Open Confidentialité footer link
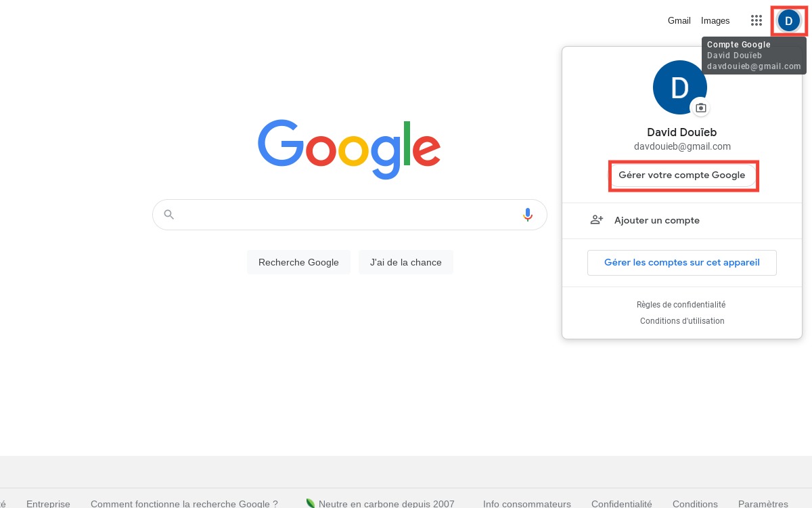Screen dimensions: 812x508 click(622, 504)
